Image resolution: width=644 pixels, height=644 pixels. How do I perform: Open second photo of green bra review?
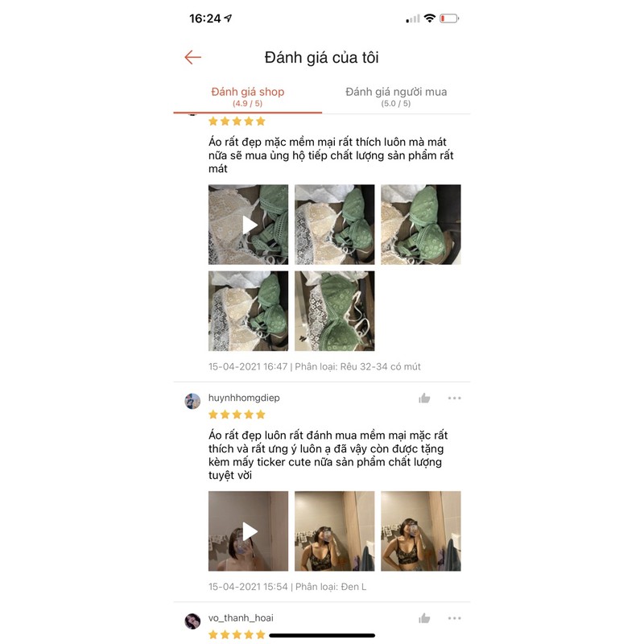334,225
